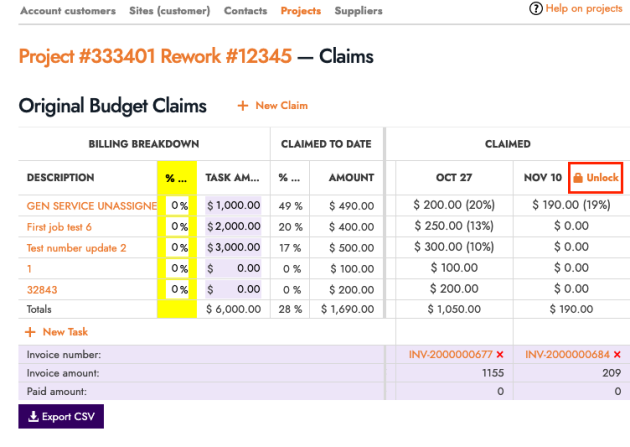Remove invoice INV-2000000677 with red X
Viewport: 630px width, 447px height.
(x=499, y=355)
